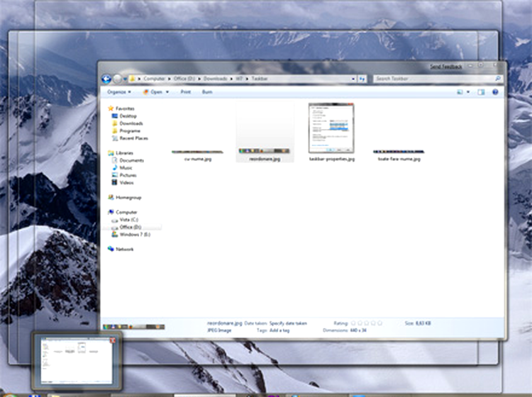
Task: Open the Office (D:) drive in sidebar
Action: [131, 227]
